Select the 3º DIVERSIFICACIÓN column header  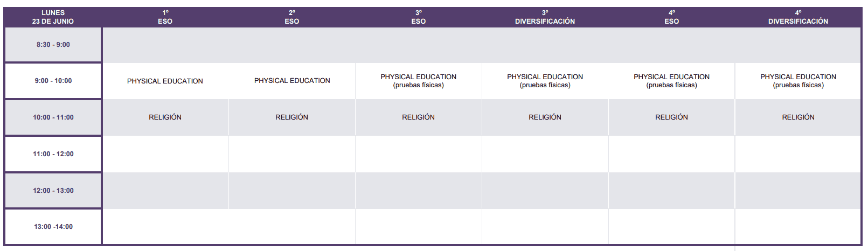[x=545, y=17]
